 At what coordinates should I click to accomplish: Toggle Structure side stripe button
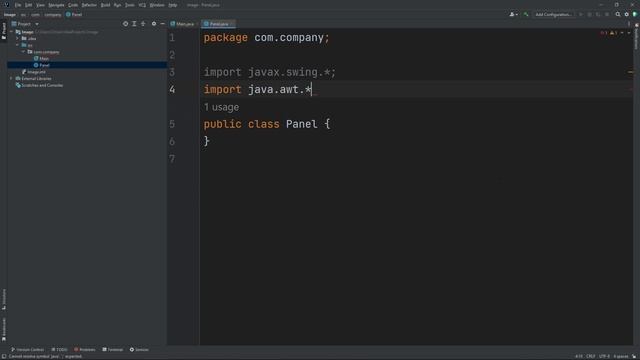point(4,299)
